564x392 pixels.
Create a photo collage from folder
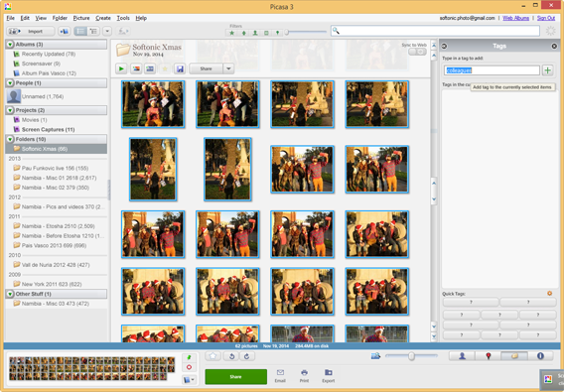click(x=136, y=68)
